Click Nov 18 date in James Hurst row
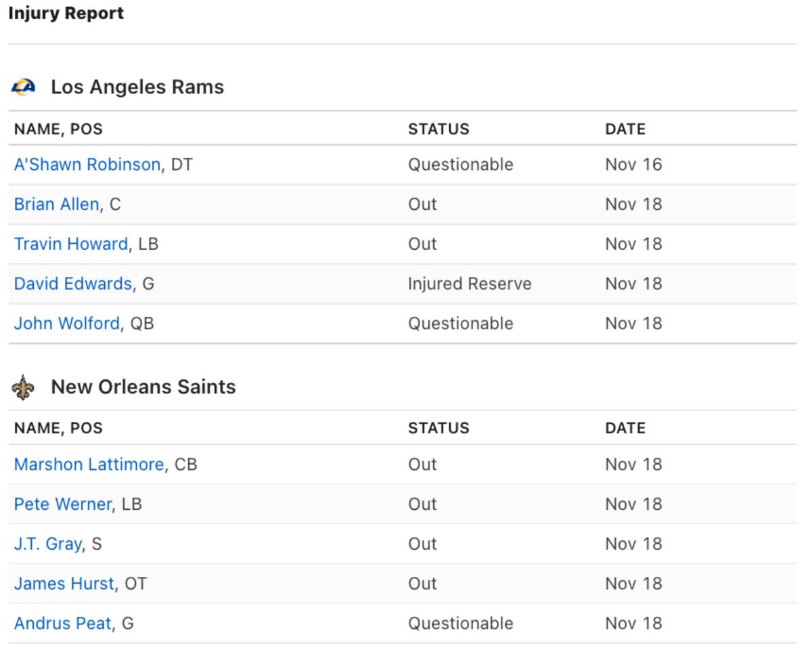 pyautogui.click(x=633, y=584)
